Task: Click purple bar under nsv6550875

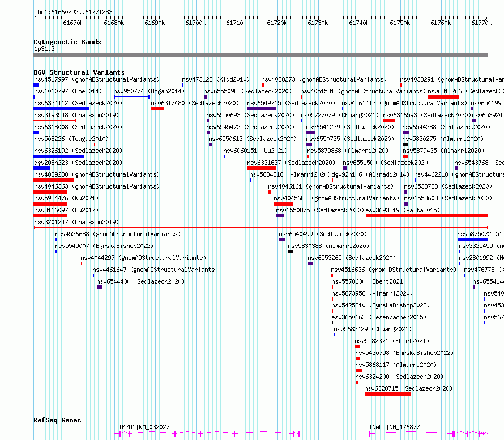Action: pos(280,216)
